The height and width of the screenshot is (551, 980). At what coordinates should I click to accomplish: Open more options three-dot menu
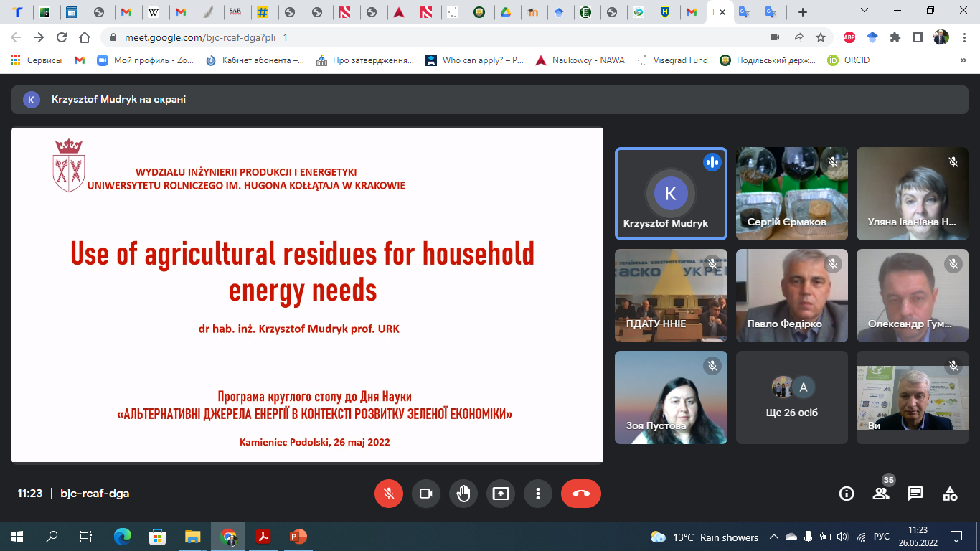538,494
